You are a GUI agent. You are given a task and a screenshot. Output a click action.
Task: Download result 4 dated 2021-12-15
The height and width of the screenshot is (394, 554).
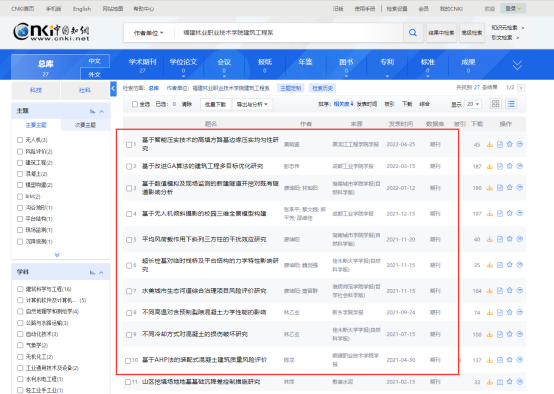click(x=490, y=213)
